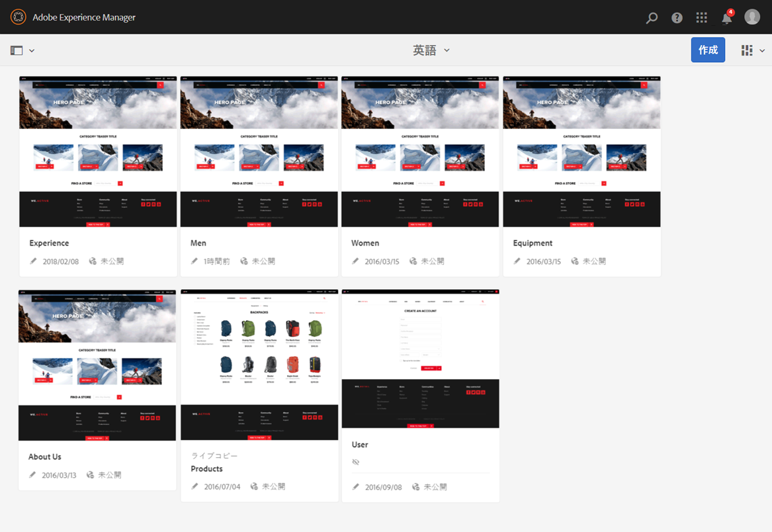The width and height of the screenshot is (772, 532).
Task: Click the About Us card title
Action: tap(45, 457)
